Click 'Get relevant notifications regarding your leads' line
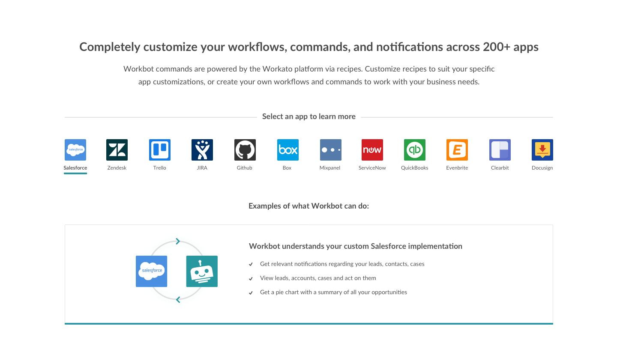Screen dimensions: 617x364 pyautogui.click(x=342, y=264)
